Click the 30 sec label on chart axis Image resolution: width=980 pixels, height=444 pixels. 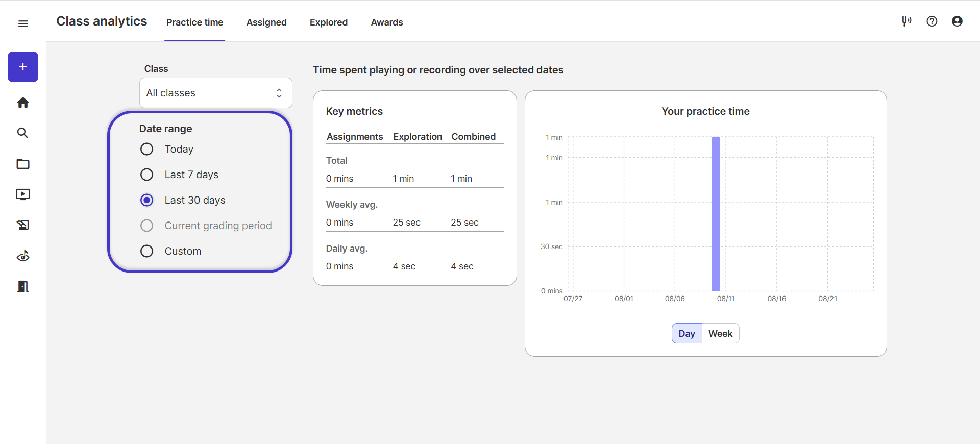[x=552, y=246]
